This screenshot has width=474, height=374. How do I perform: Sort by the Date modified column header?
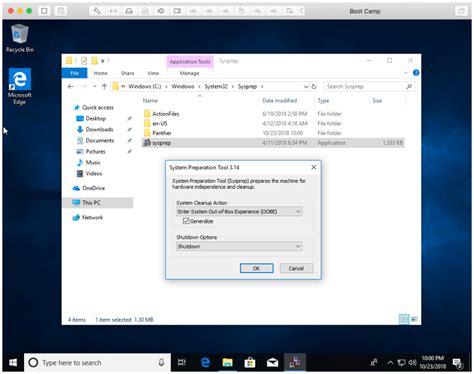[x=279, y=100]
